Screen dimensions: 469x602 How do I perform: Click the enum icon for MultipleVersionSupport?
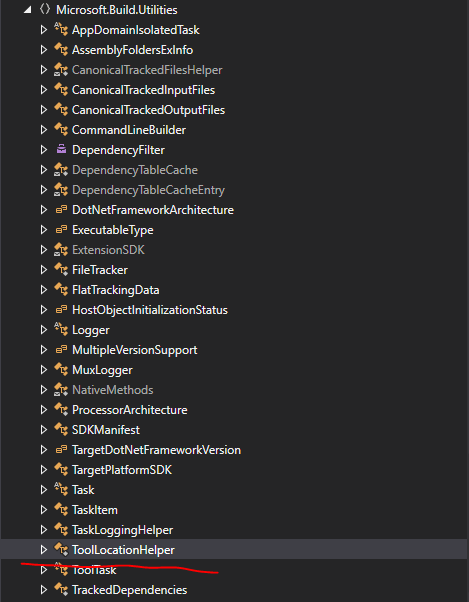[x=61, y=349]
